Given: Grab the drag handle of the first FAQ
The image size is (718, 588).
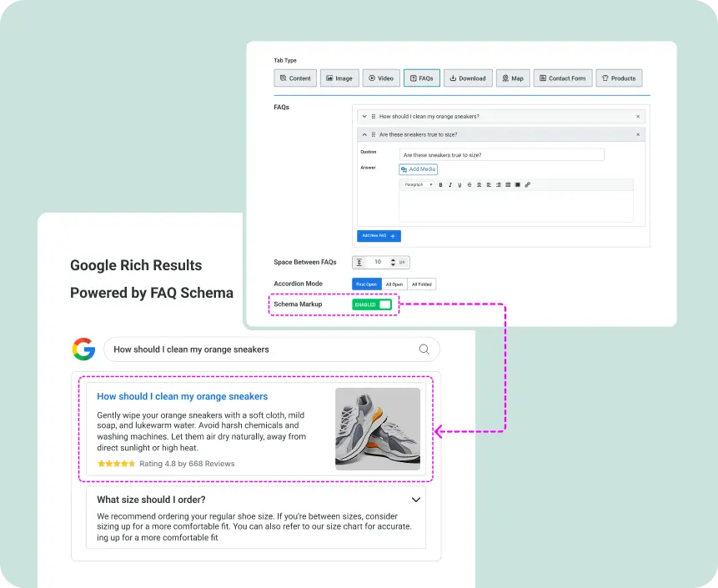Looking at the screenshot, I should 373,117.
